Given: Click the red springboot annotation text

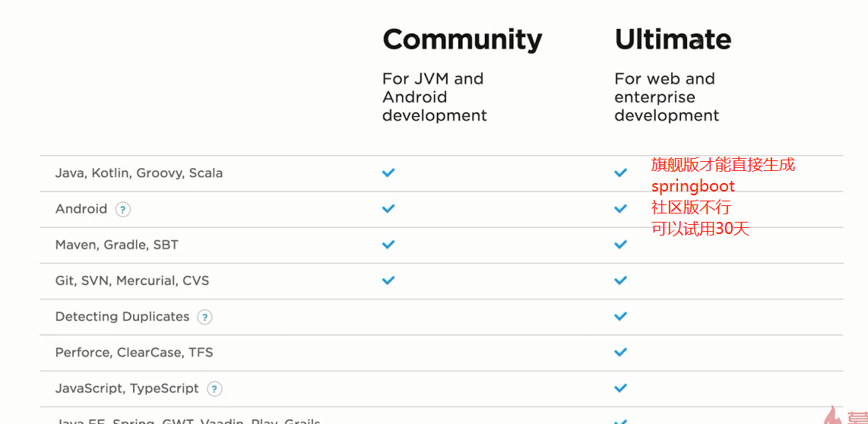Looking at the screenshot, I should point(693,186).
